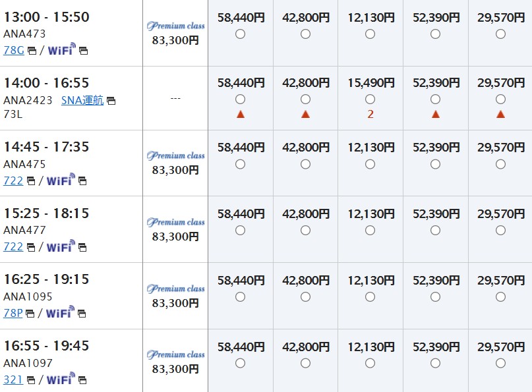Click the WiFi icon for flight ANA1095
The image size is (532, 392).
(x=61, y=312)
